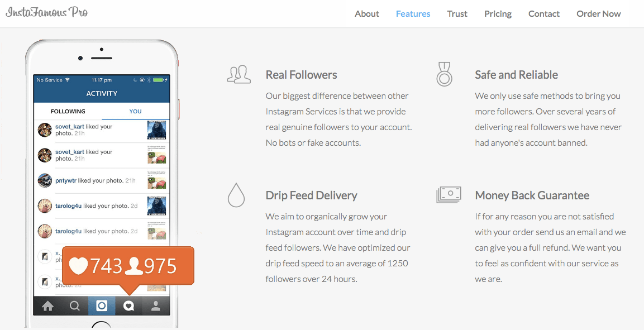Go to the Trust section

point(457,14)
